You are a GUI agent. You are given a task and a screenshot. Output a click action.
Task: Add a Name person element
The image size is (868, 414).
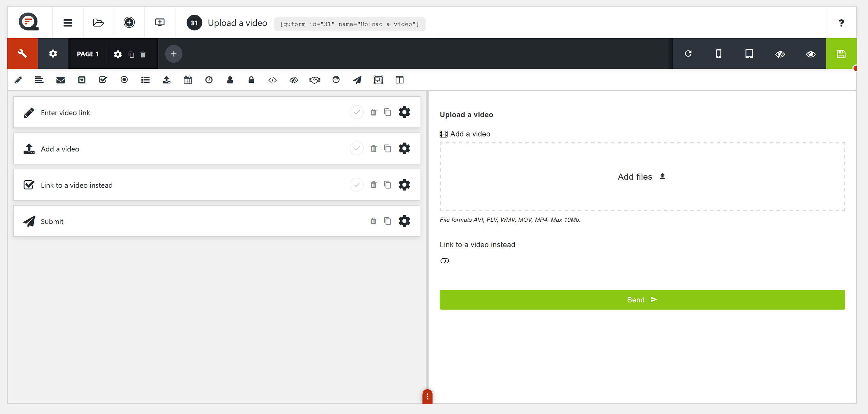[x=230, y=80]
